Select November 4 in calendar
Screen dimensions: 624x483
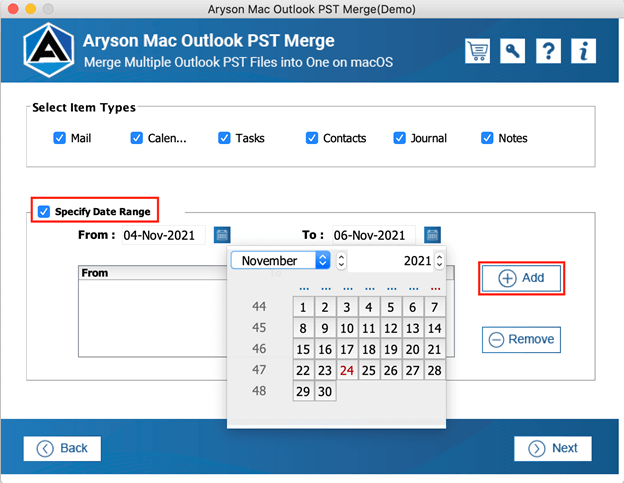(x=369, y=307)
